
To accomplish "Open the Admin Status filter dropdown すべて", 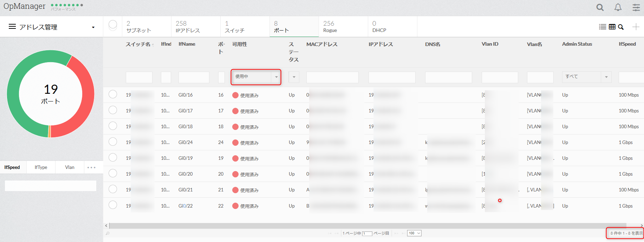I will [586, 77].
